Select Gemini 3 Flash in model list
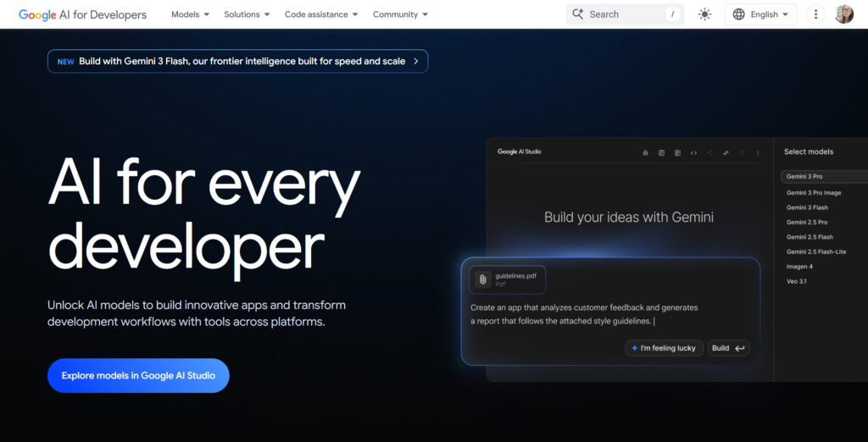The image size is (868, 442). point(807,207)
